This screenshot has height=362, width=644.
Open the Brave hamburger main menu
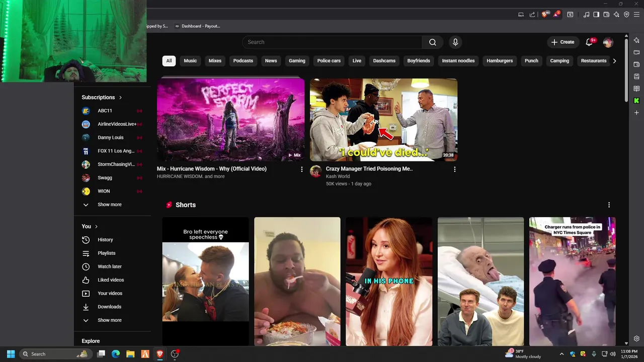636,15
